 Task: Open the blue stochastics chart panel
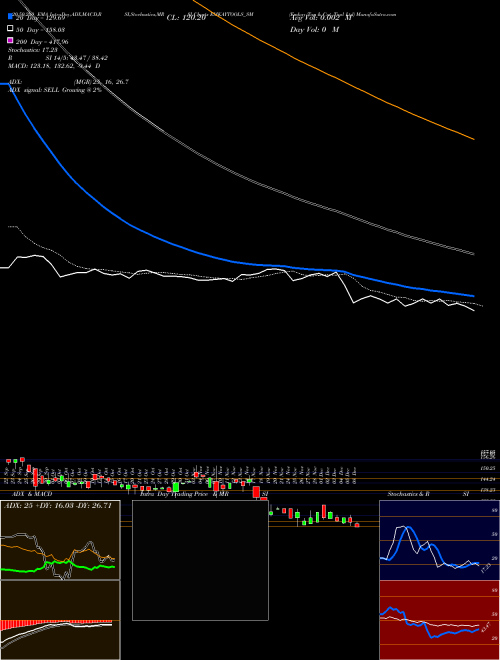(x=439, y=540)
